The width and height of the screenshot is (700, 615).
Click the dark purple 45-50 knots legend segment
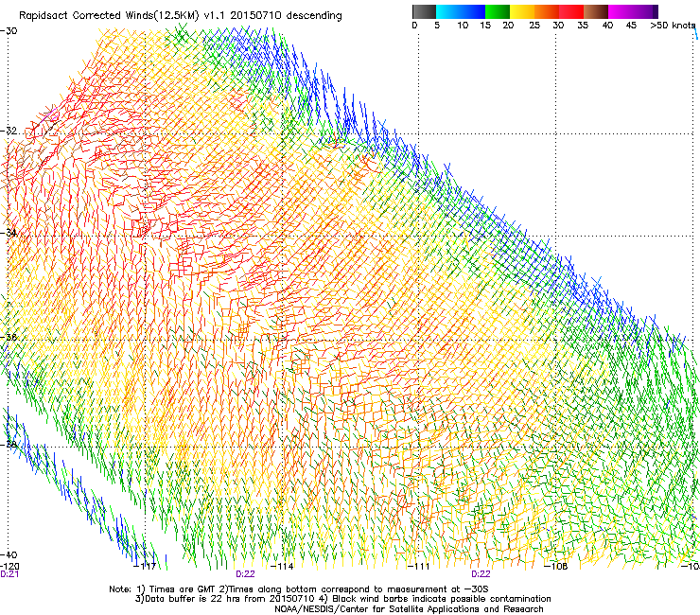click(645, 11)
